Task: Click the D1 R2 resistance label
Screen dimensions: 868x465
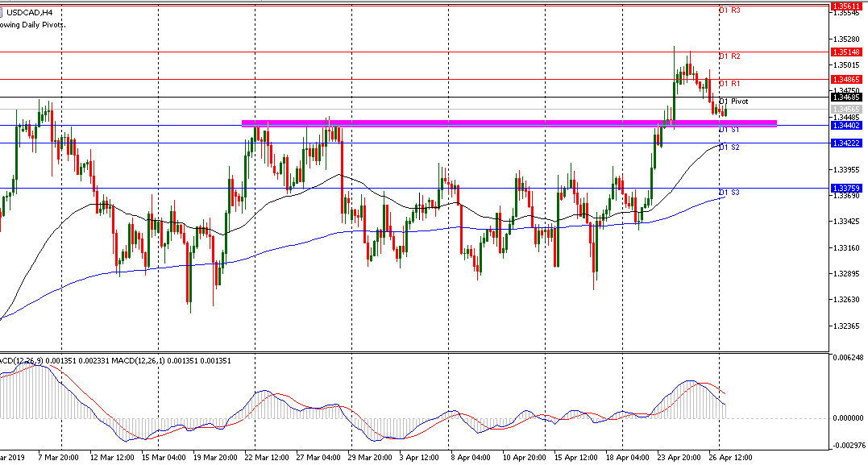Action: point(729,56)
